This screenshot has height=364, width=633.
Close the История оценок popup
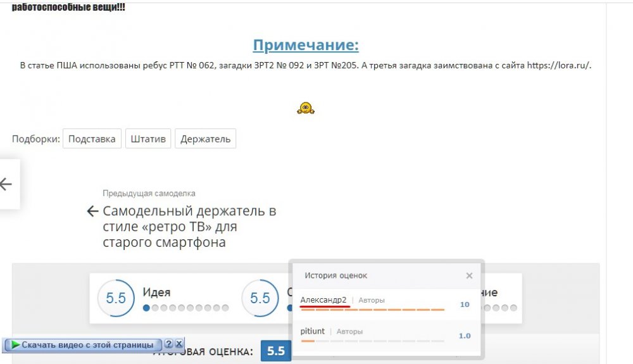[x=469, y=276]
